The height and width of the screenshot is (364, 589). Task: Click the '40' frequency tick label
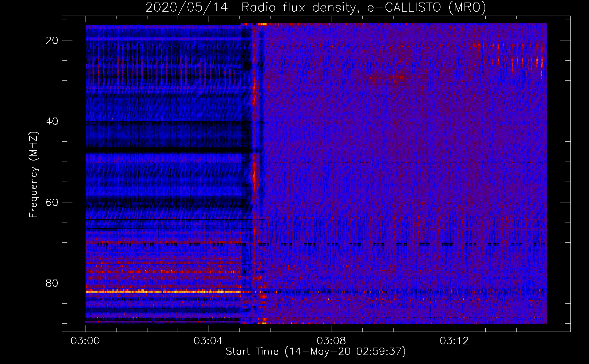click(x=52, y=121)
